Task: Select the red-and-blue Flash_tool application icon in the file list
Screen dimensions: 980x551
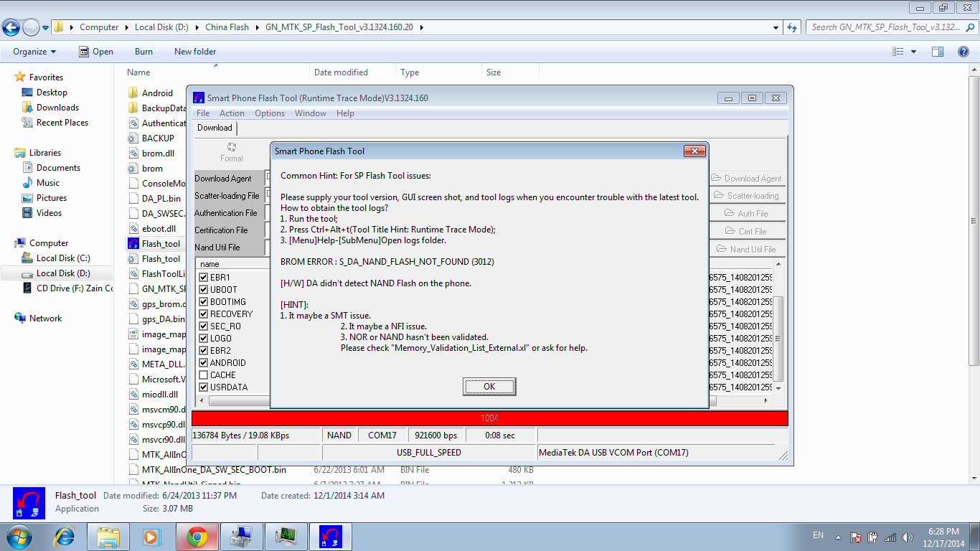Action: [x=133, y=244]
